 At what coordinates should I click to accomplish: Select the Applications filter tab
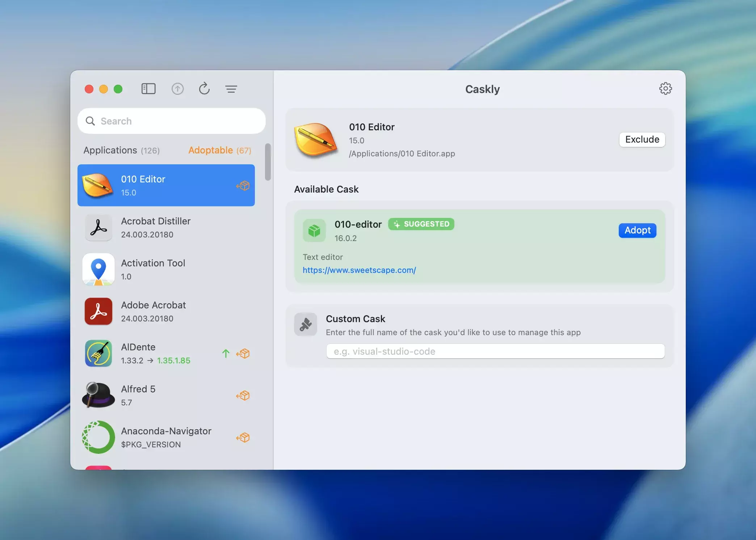[121, 150]
